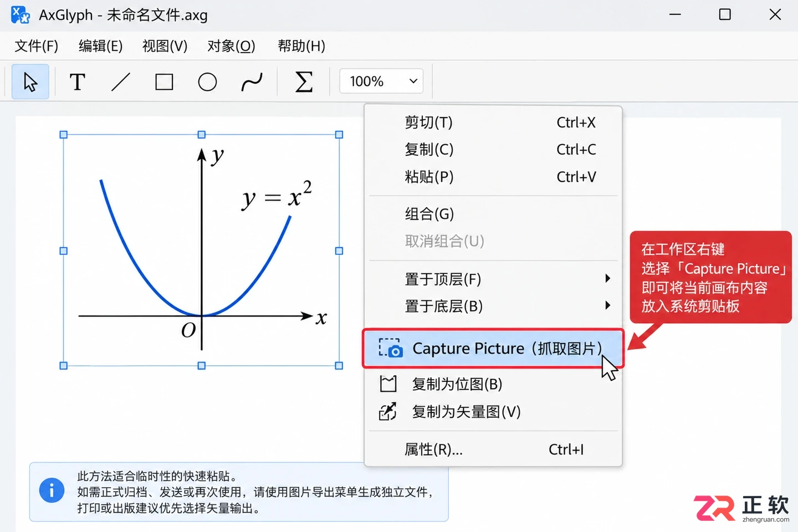798x532 pixels.
Task: Open 属性(R)... from the context menu
Action: (493, 449)
